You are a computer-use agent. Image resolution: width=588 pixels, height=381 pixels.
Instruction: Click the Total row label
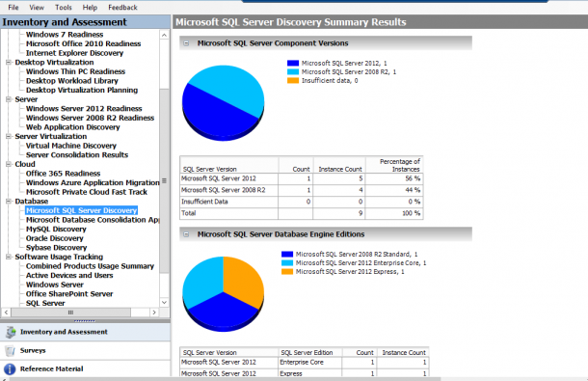[x=188, y=213]
